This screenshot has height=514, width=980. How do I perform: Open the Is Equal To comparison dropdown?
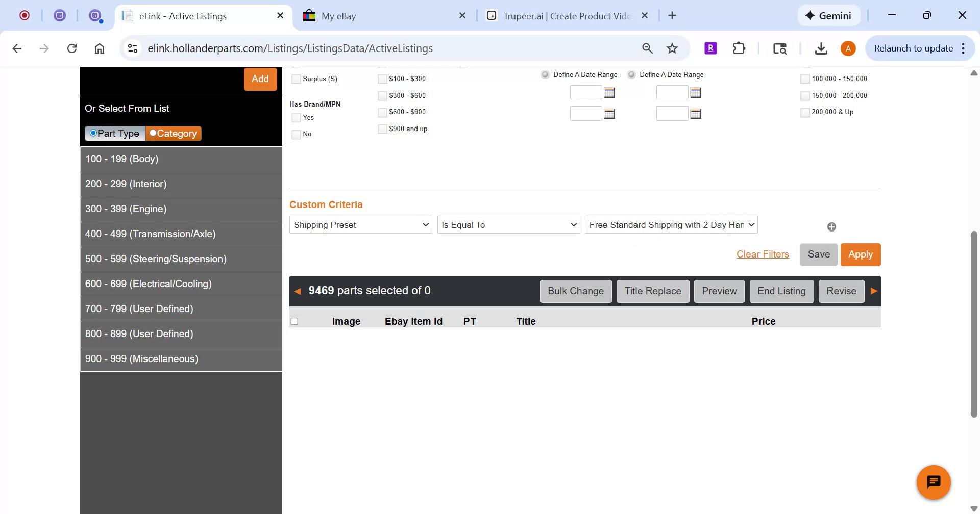coord(508,224)
